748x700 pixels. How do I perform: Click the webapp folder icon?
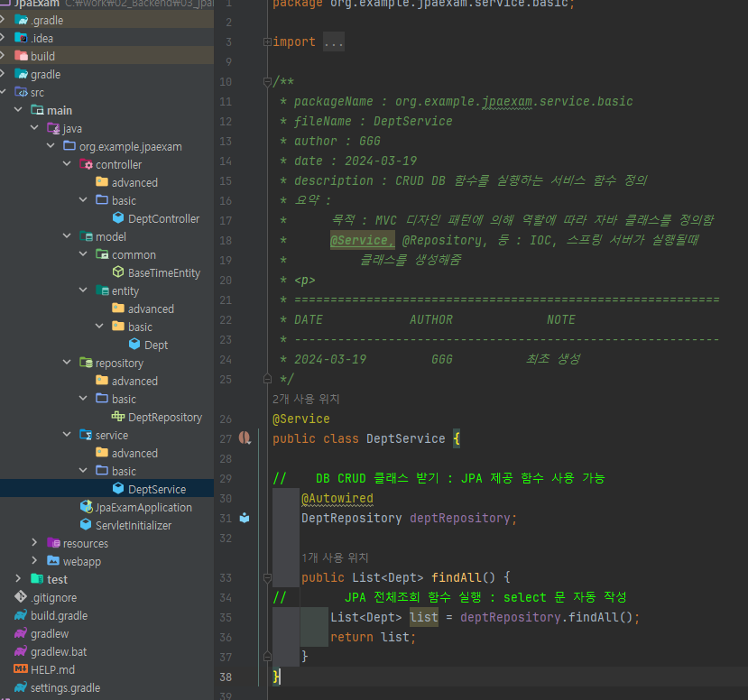(x=53, y=561)
